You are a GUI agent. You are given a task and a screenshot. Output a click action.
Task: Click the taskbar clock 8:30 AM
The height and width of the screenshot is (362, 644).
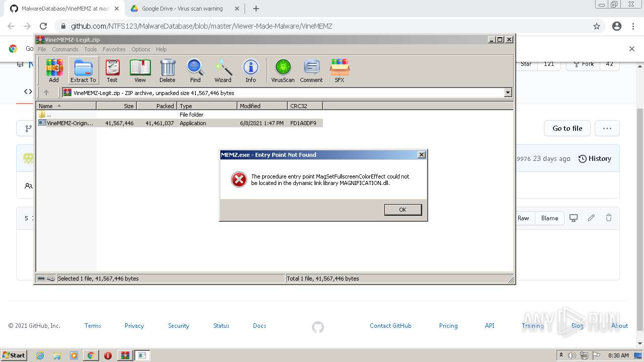[x=618, y=355]
